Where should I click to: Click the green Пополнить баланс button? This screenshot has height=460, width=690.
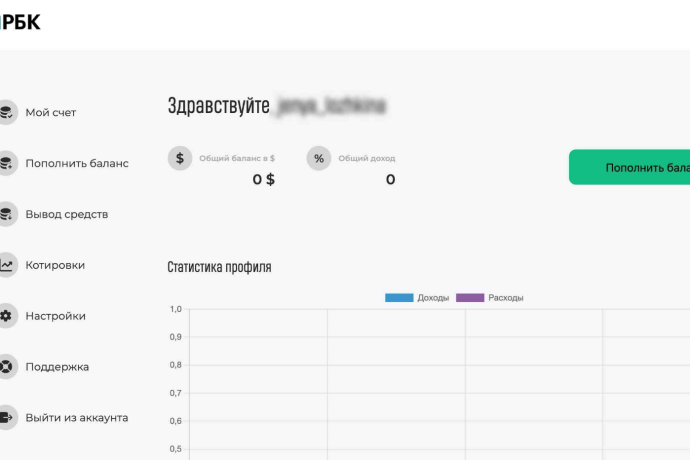point(629,167)
